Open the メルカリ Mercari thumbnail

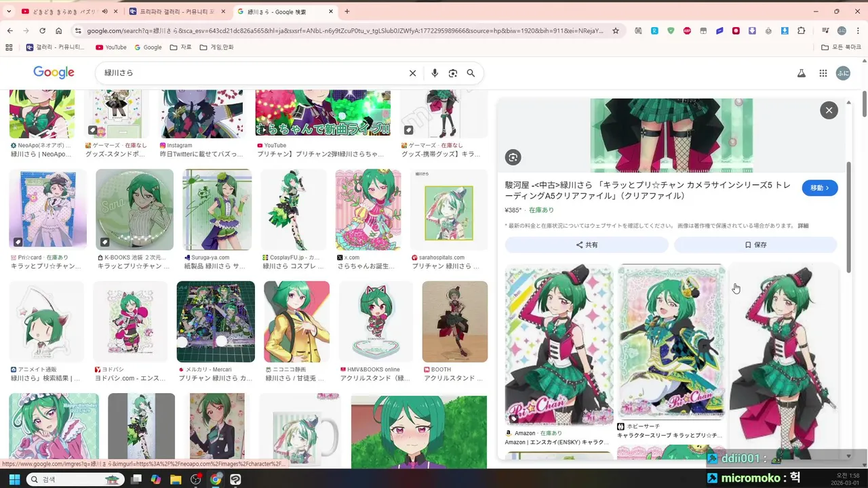[x=216, y=322]
